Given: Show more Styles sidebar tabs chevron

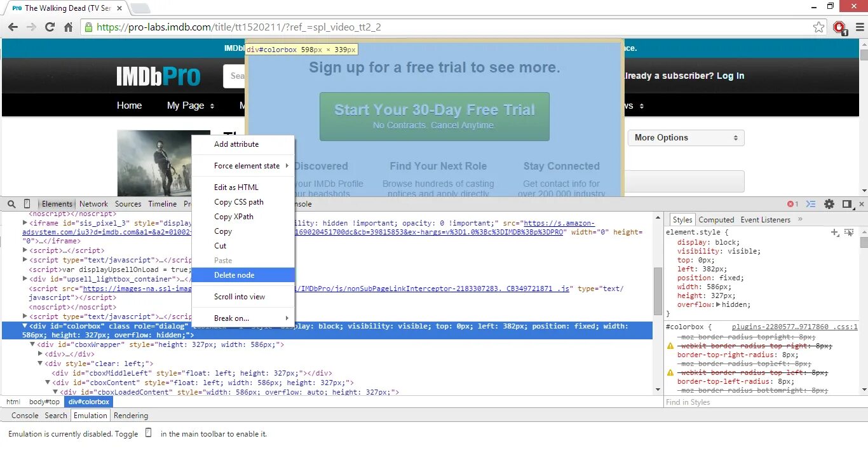Looking at the screenshot, I should pyautogui.click(x=800, y=219).
